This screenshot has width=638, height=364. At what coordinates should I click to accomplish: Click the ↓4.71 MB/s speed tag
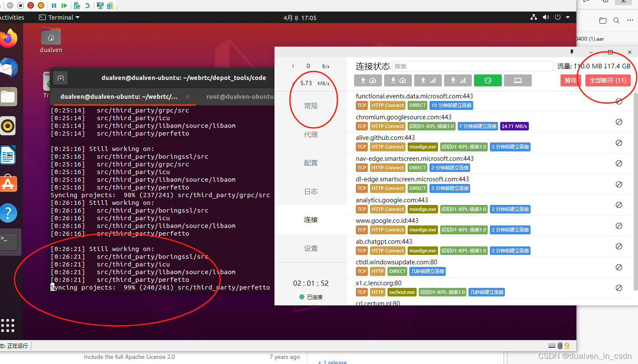pos(515,126)
